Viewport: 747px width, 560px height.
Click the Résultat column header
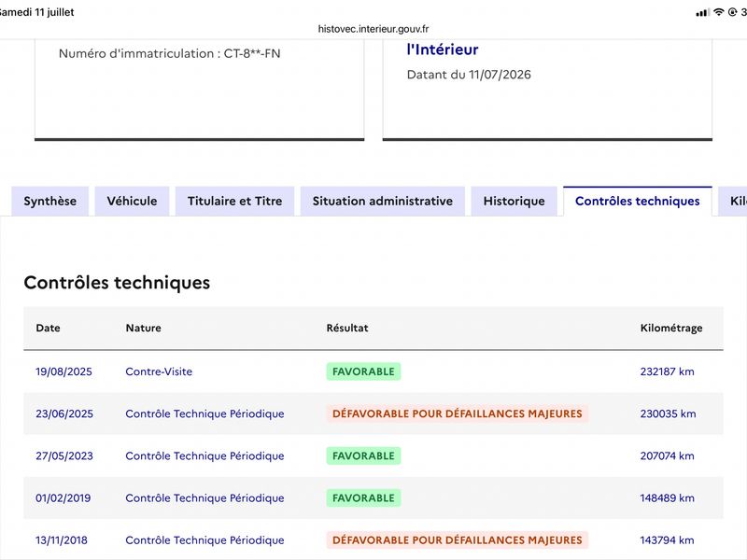(x=347, y=328)
